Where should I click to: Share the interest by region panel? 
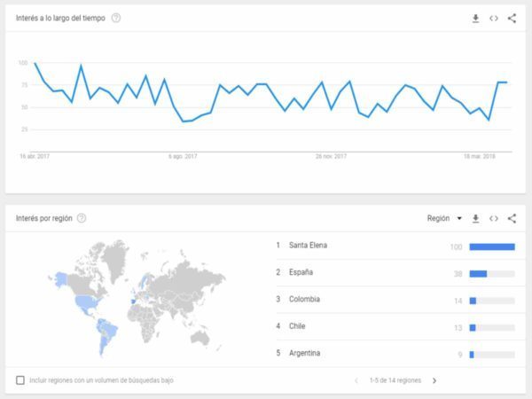click(x=512, y=218)
